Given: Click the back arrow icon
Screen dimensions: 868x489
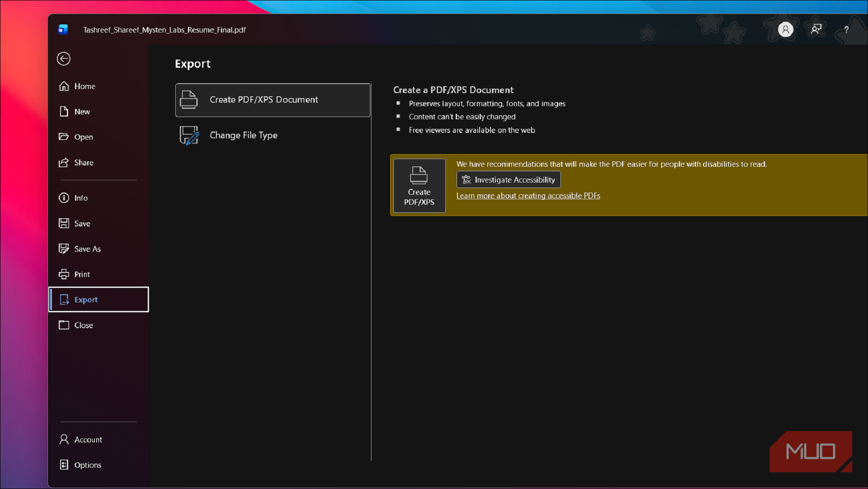Looking at the screenshot, I should click(x=64, y=59).
